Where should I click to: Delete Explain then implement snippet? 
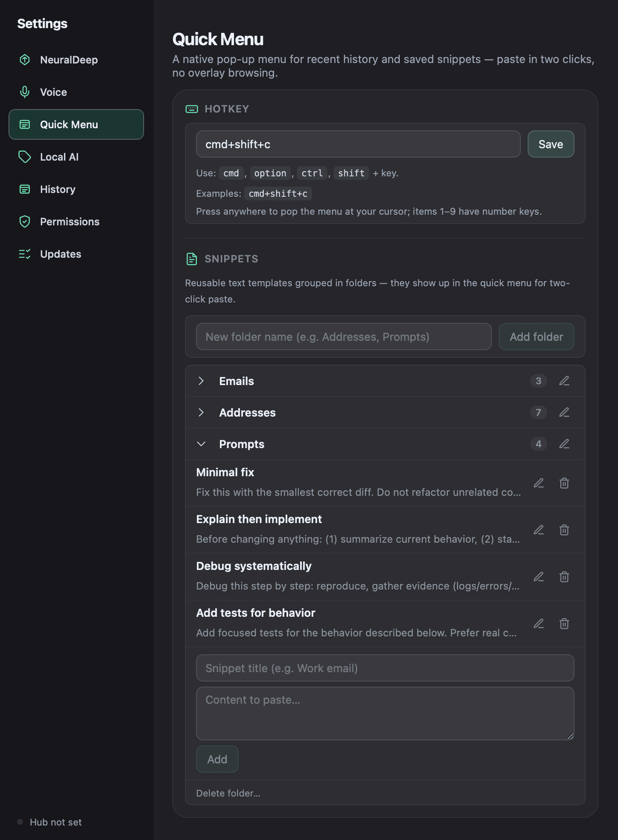coord(564,530)
